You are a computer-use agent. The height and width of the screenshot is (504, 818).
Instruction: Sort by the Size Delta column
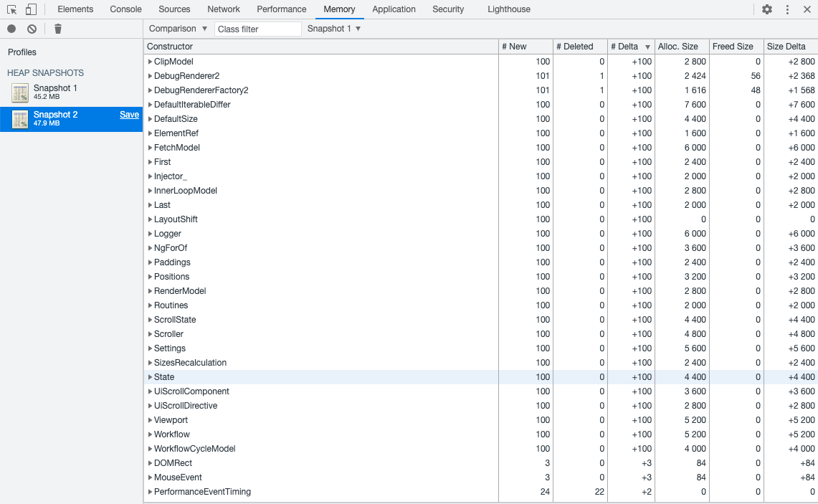click(x=790, y=47)
